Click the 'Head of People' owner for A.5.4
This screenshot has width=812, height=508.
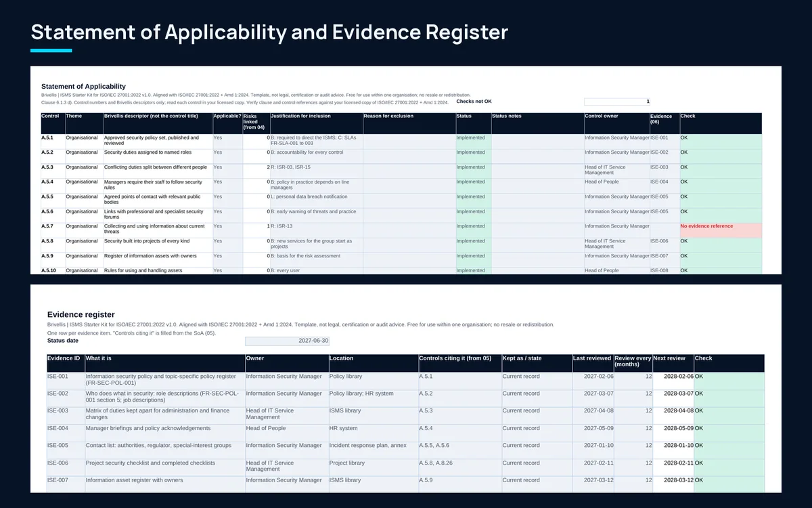pyautogui.click(x=617, y=185)
